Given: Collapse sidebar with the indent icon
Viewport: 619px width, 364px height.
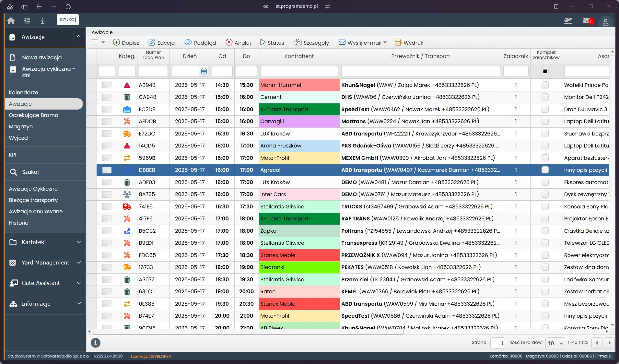Looking at the screenshot, I should (x=27, y=21).
